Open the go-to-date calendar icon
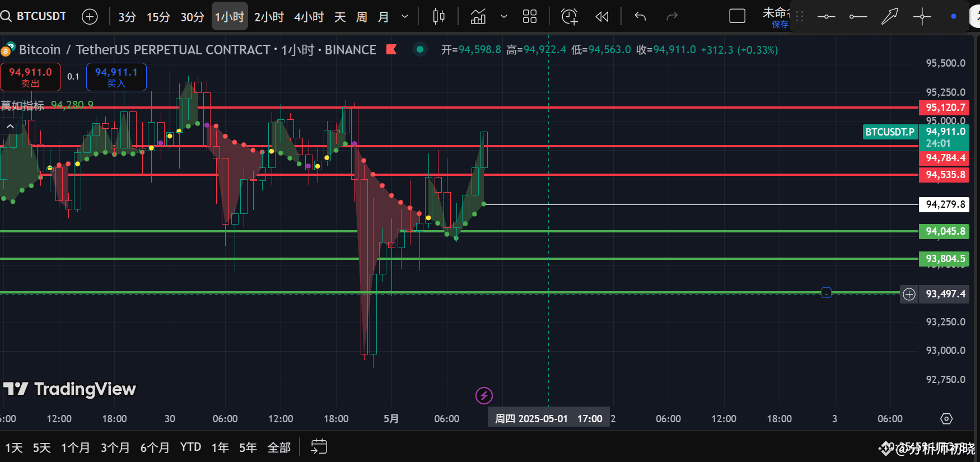The width and height of the screenshot is (980, 462). (x=319, y=446)
